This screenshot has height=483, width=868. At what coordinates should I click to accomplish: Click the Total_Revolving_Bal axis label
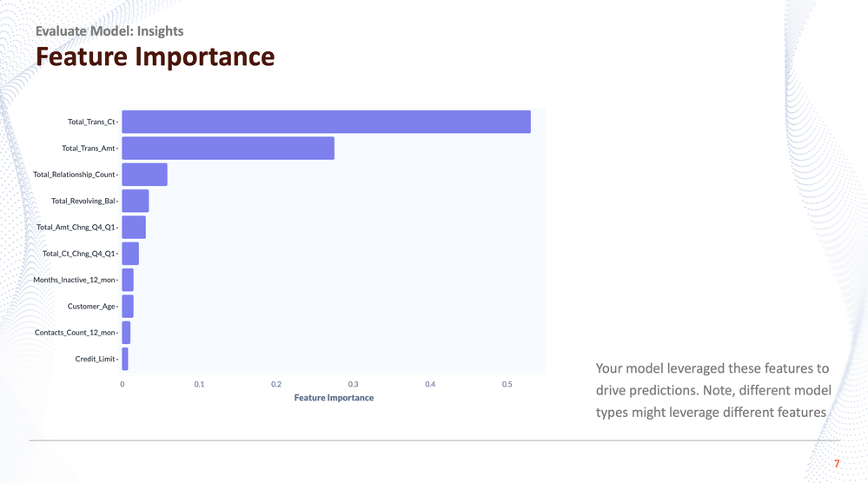click(83, 201)
